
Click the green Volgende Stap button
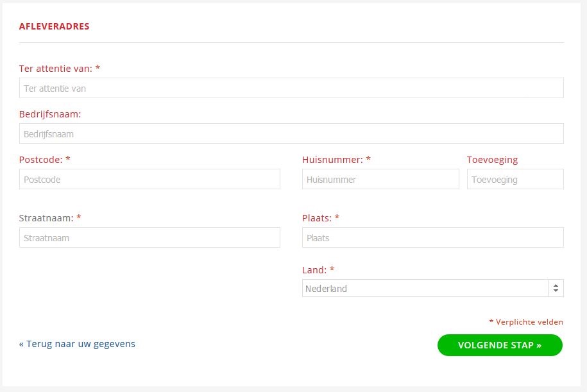500,345
